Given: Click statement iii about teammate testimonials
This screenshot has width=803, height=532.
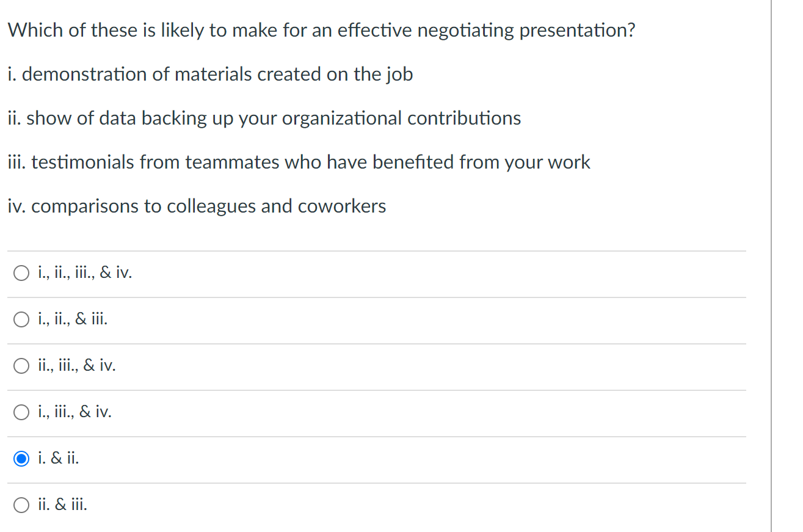Looking at the screenshot, I should click(x=299, y=162).
